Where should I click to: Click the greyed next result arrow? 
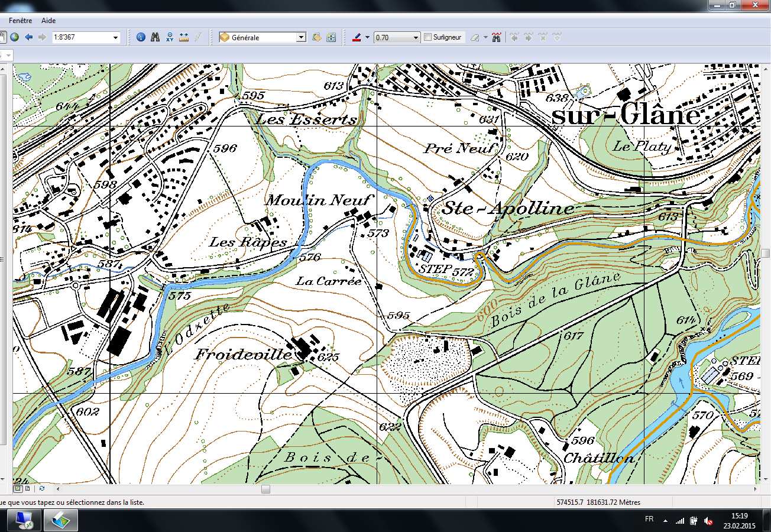click(x=529, y=37)
